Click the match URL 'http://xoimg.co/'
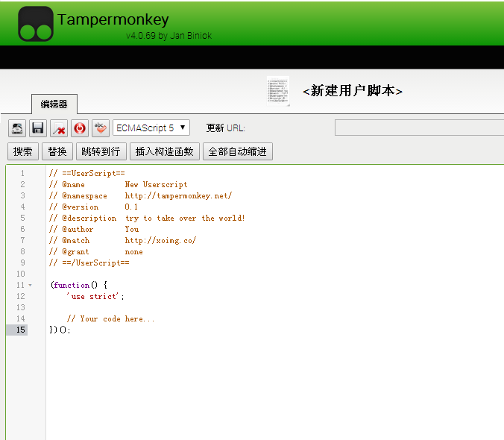Viewport: 504px width, 440px height. [160, 240]
